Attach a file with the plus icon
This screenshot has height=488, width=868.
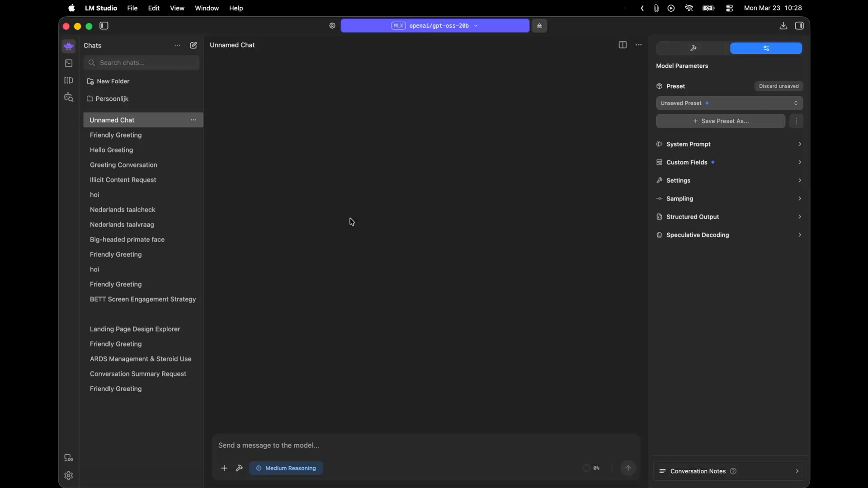click(x=224, y=468)
